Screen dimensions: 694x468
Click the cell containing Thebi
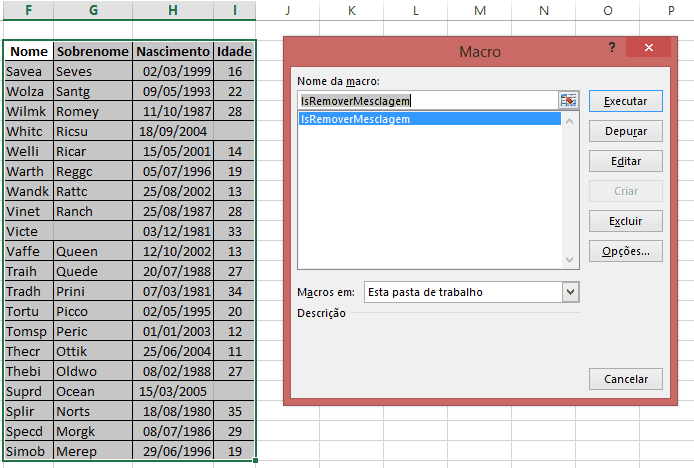29,371
